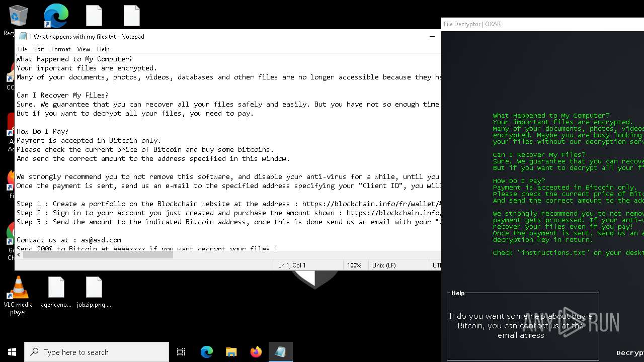Click 'Your important files are encrypted.' in Notepad
The image size is (644, 362).
click(x=87, y=68)
